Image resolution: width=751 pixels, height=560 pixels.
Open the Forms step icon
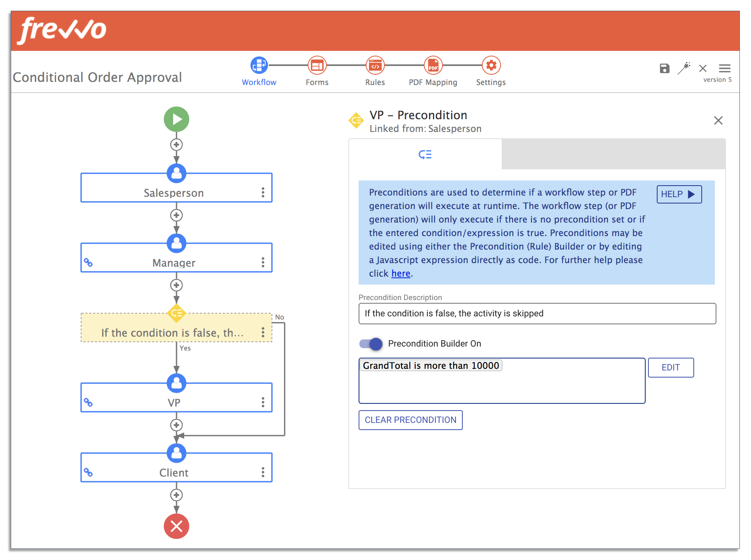[317, 65]
